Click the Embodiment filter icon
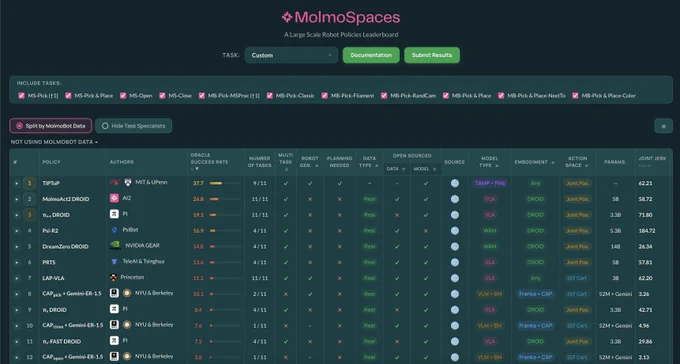Image resolution: width=680 pixels, height=364 pixels. click(x=552, y=162)
